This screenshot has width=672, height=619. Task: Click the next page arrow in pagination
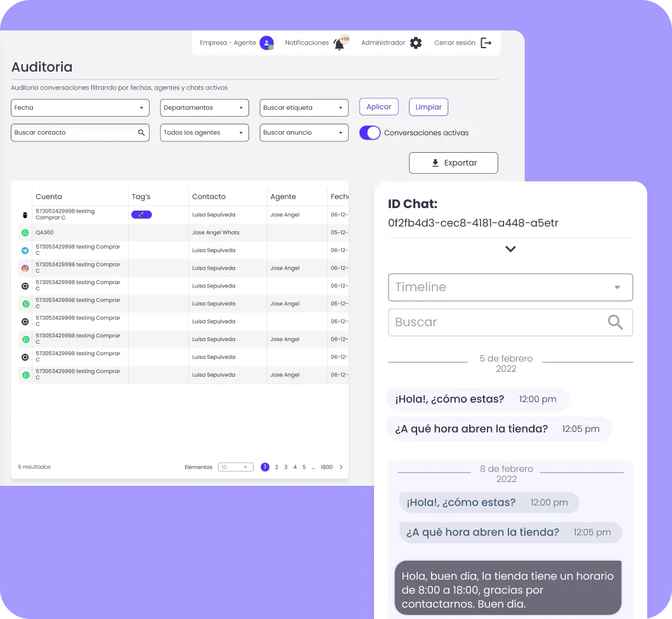click(341, 467)
